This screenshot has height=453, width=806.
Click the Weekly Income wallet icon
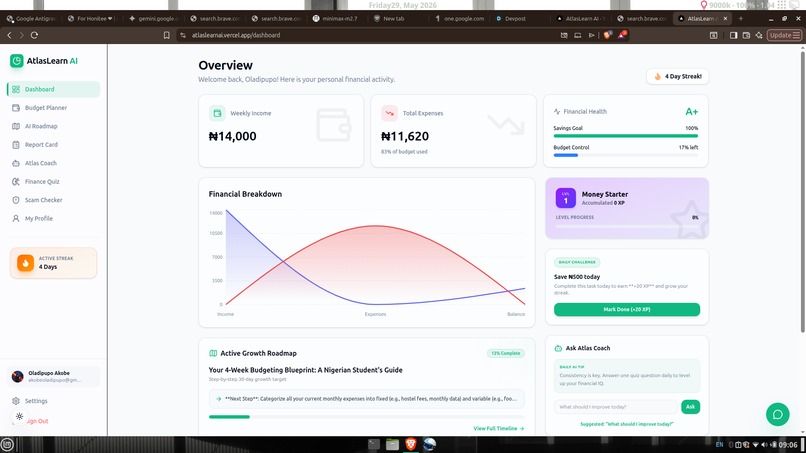click(x=217, y=113)
